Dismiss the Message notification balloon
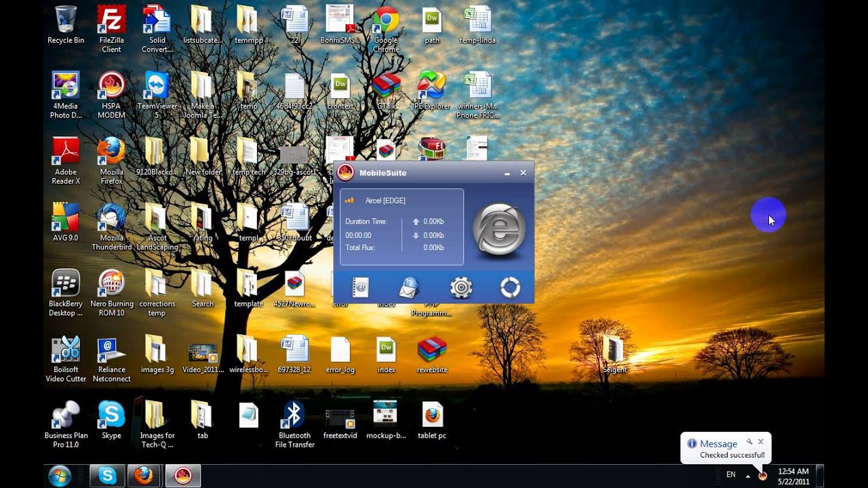Image resolution: width=868 pixels, height=488 pixels. click(761, 442)
